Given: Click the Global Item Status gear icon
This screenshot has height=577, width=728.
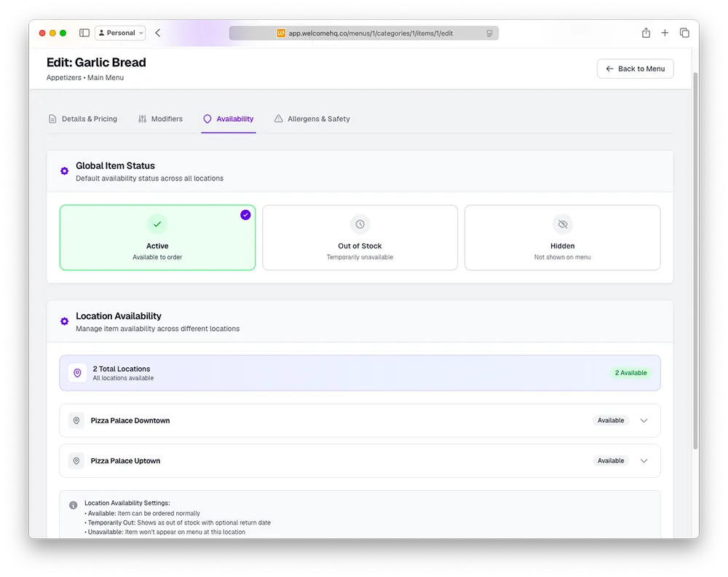Looking at the screenshot, I should point(65,171).
